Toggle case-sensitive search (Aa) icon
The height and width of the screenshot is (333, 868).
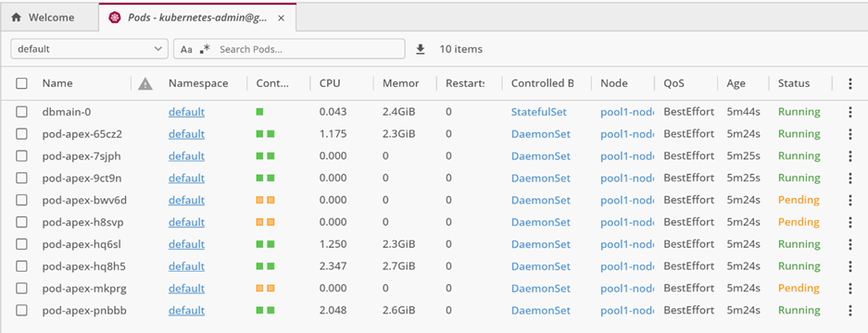(186, 49)
